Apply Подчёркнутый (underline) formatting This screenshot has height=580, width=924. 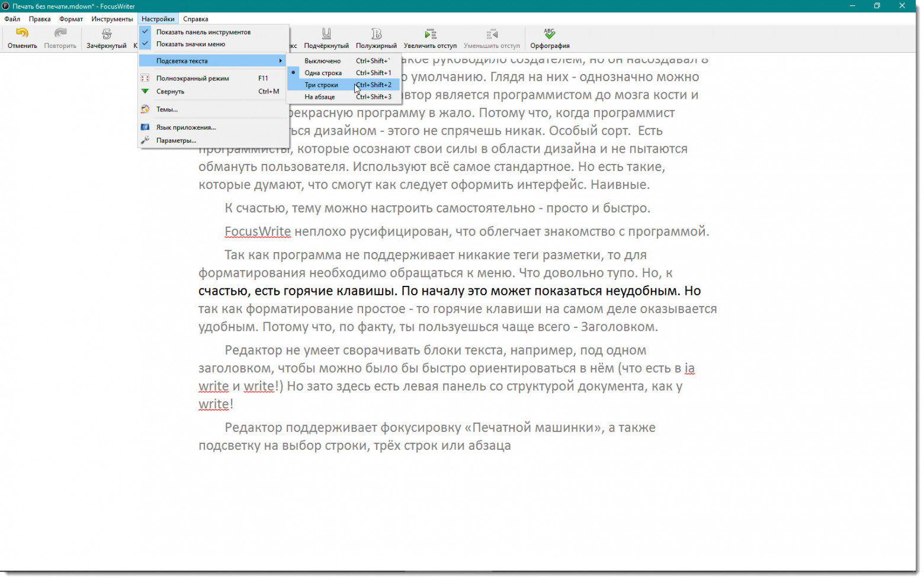326,38
